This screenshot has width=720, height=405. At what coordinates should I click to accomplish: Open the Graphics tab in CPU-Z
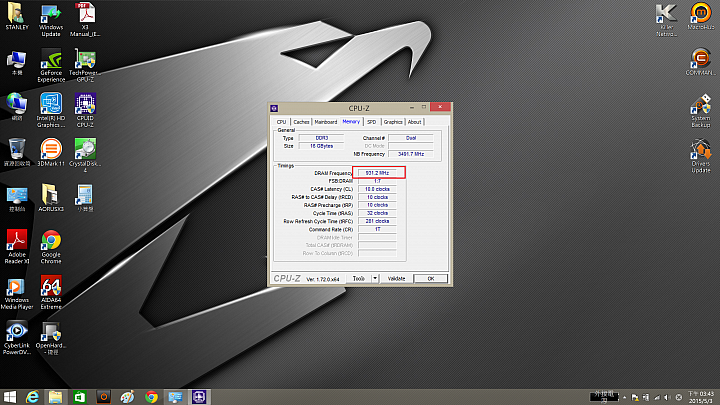(x=393, y=122)
